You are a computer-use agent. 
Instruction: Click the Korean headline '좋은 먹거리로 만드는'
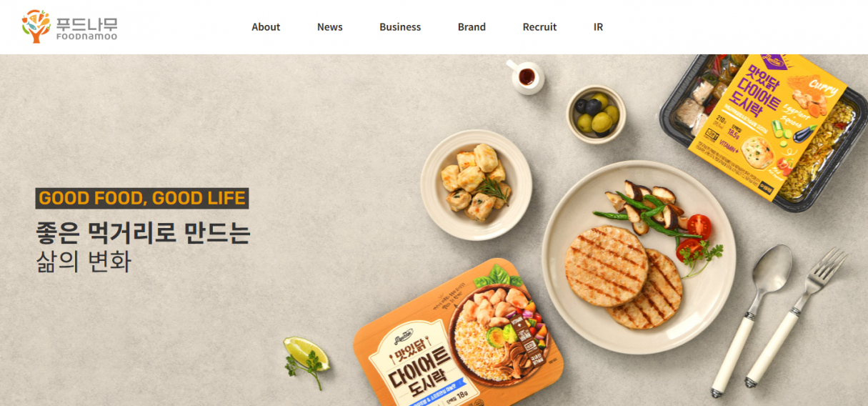(143, 233)
